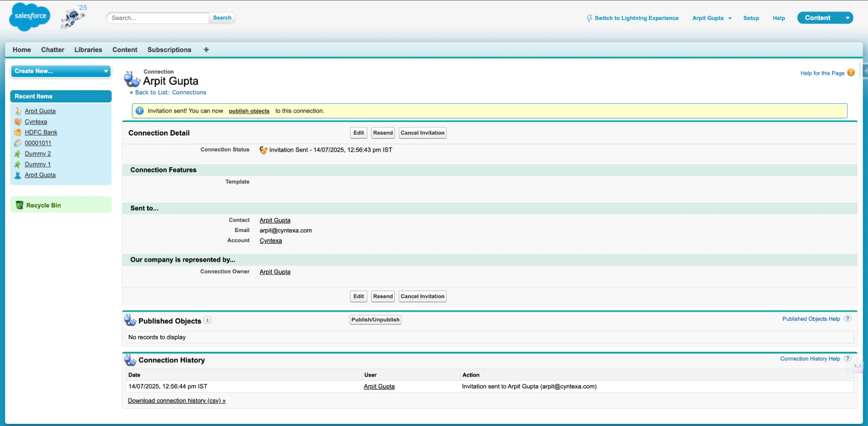The width and height of the screenshot is (868, 426).
Task: Expand the Create New dropdown
Action: tap(106, 71)
